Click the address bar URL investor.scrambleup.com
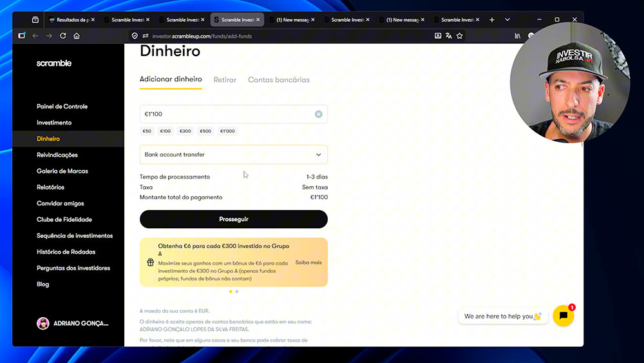The height and width of the screenshot is (363, 644). point(202,36)
